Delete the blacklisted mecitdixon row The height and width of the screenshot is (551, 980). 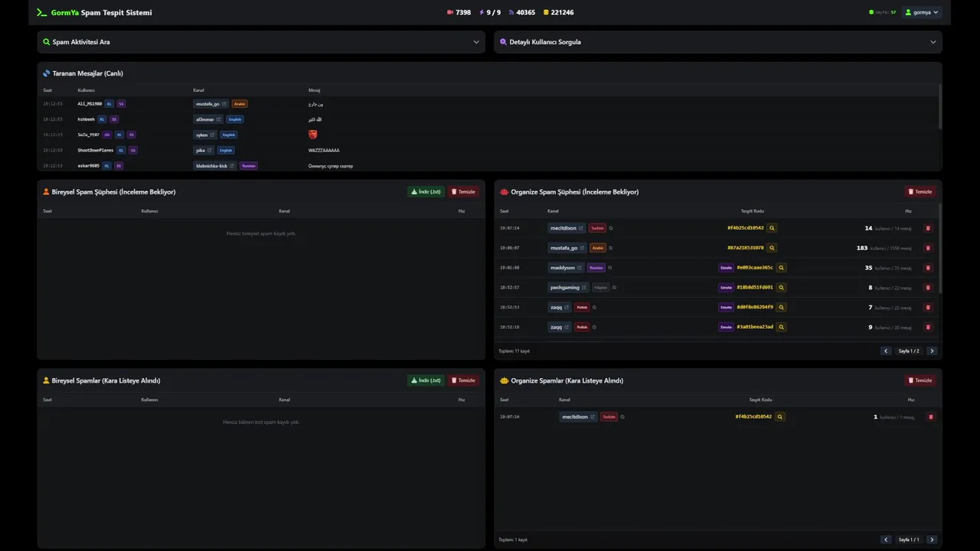931,417
